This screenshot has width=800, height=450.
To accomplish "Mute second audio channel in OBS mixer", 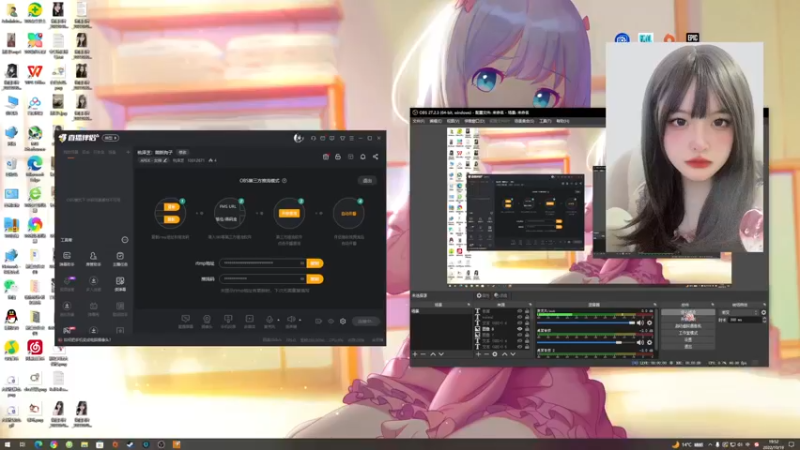I will (640, 342).
